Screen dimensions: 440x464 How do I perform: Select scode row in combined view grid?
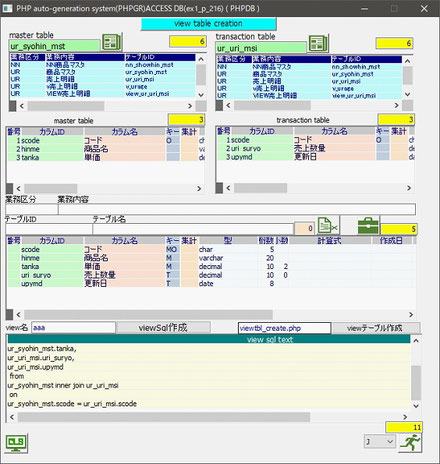[211, 249]
